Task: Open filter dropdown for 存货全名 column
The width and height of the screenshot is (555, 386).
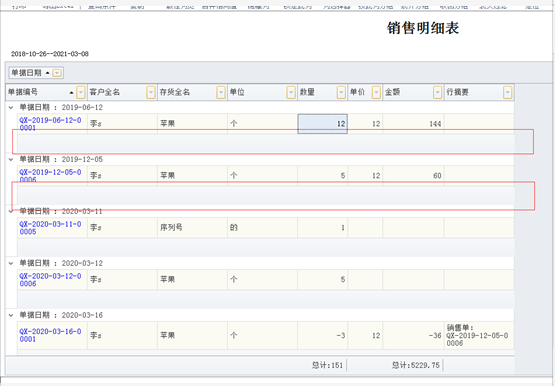Action: 221,92
